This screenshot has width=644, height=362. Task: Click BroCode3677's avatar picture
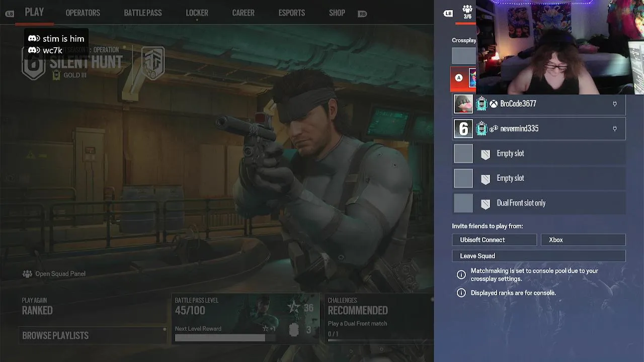(463, 104)
